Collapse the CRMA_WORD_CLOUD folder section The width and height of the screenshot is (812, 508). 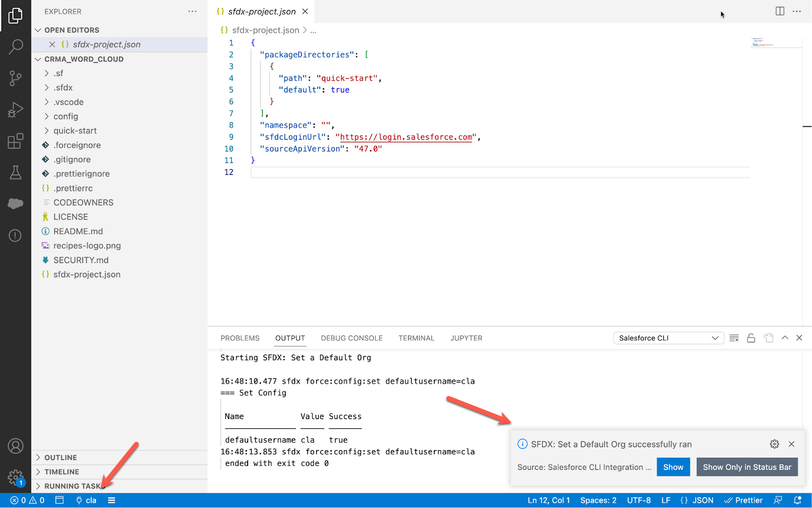pyautogui.click(x=119, y=59)
